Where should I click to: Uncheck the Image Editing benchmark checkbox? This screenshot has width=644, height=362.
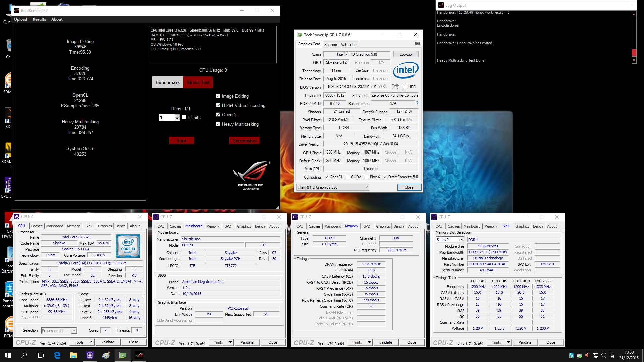point(218,96)
